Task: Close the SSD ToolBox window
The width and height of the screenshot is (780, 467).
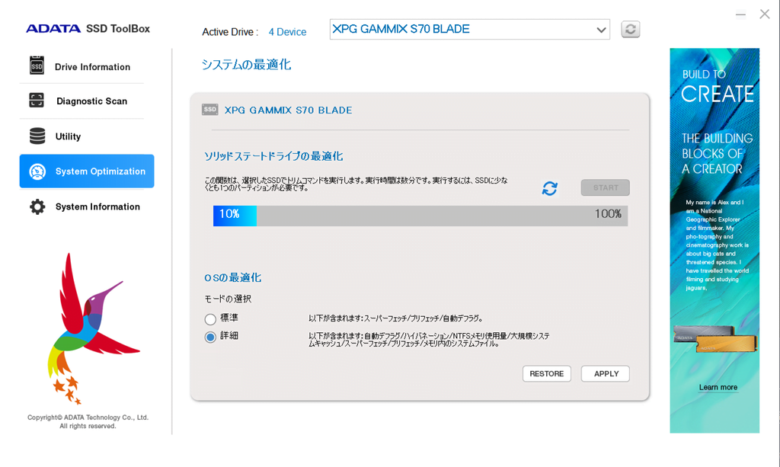Action: tap(765, 14)
